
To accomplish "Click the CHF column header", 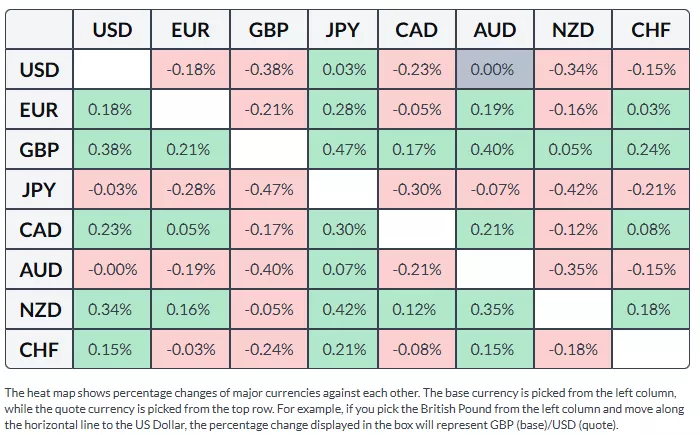I will click(651, 30).
